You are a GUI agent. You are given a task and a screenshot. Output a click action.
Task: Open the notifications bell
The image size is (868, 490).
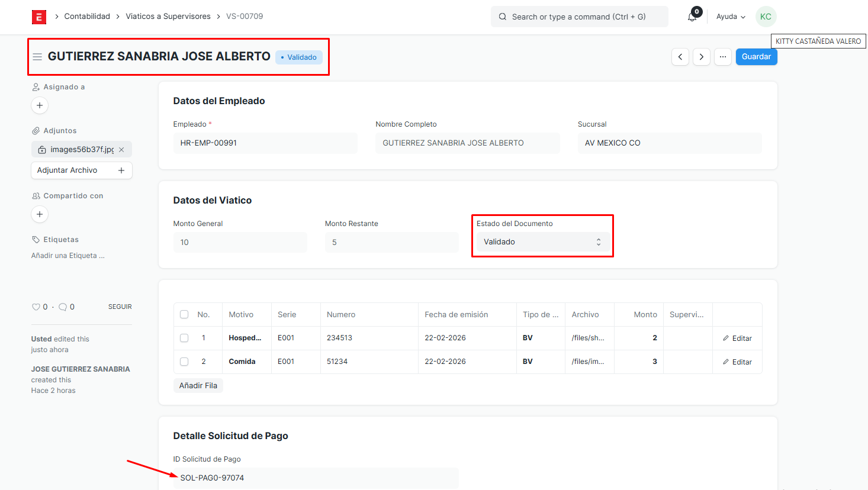692,17
